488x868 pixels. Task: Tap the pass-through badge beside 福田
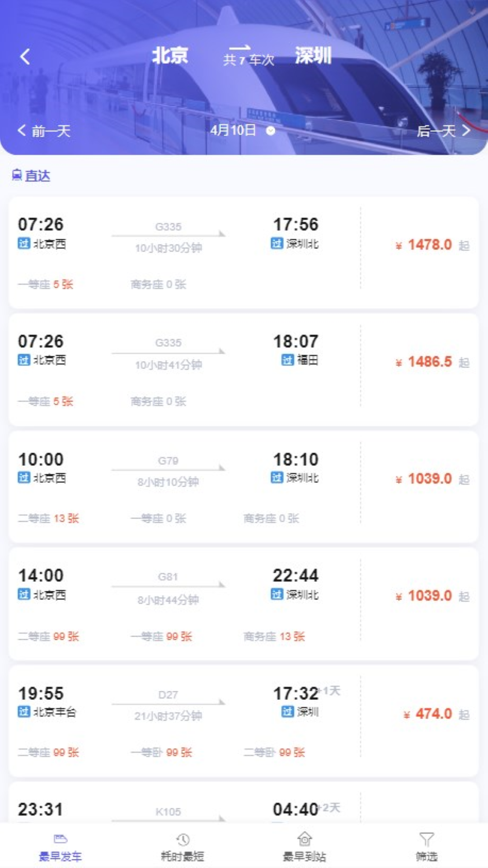point(288,360)
